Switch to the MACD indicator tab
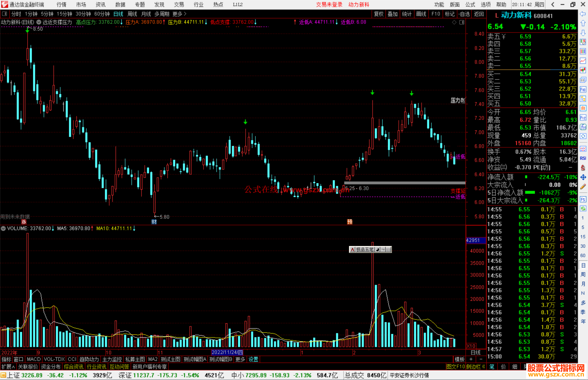This screenshot has width=588, height=380. (x=34, y=359)
